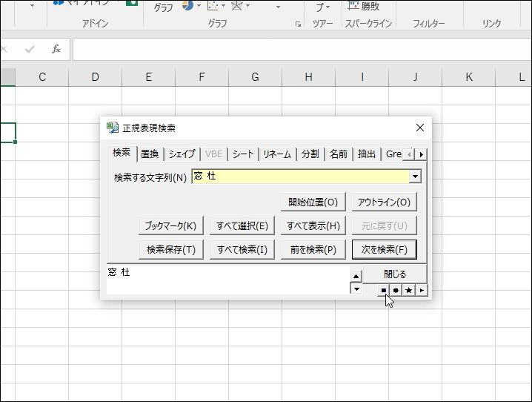Click the 検索保存(T) button
The width and height of the screenshot is (532, 402).
coord(170,249)
